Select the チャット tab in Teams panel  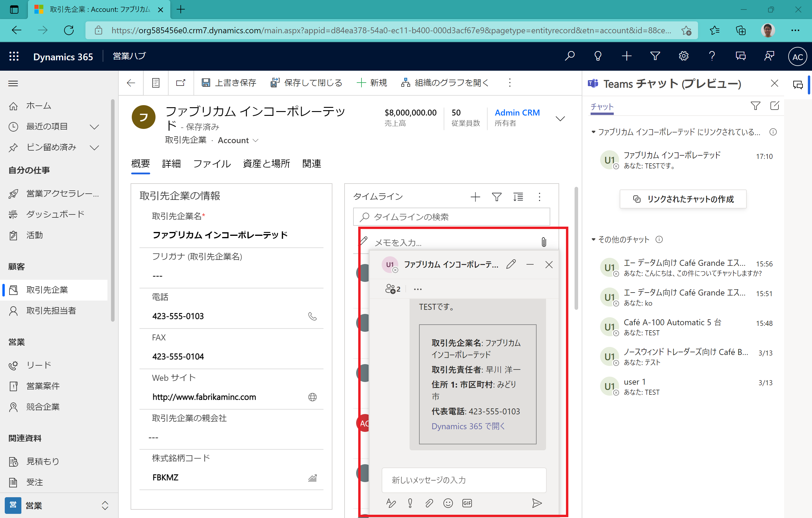click(602, 107)
